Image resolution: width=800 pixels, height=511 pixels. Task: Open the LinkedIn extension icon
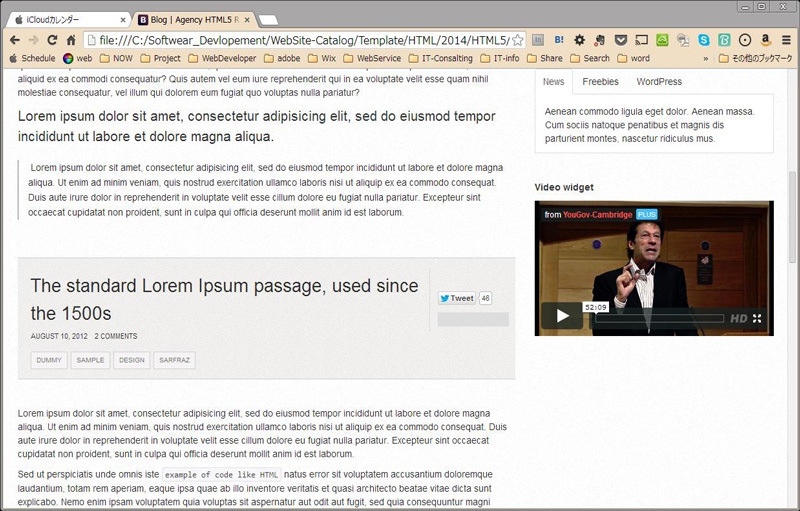538,40
